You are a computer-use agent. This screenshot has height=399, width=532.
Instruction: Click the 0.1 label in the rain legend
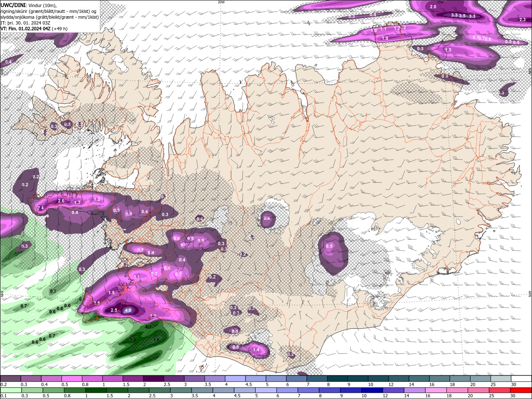point(3,396)
